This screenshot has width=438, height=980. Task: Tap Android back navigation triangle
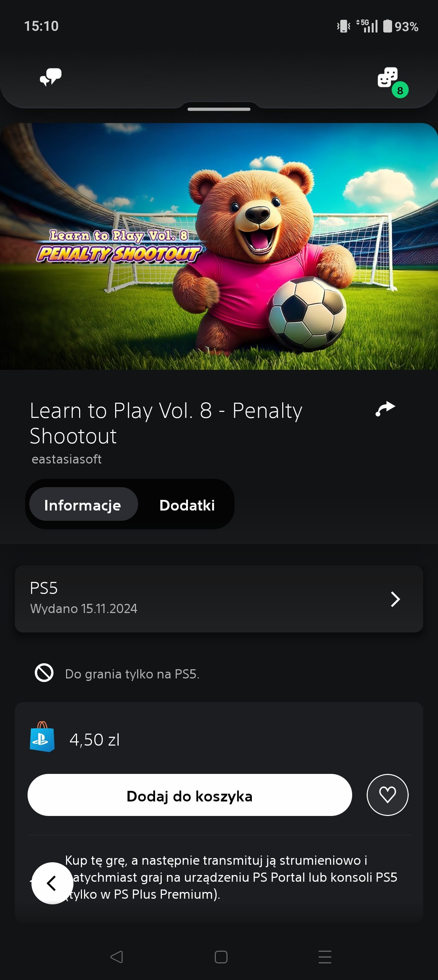[x=116, y=956]
